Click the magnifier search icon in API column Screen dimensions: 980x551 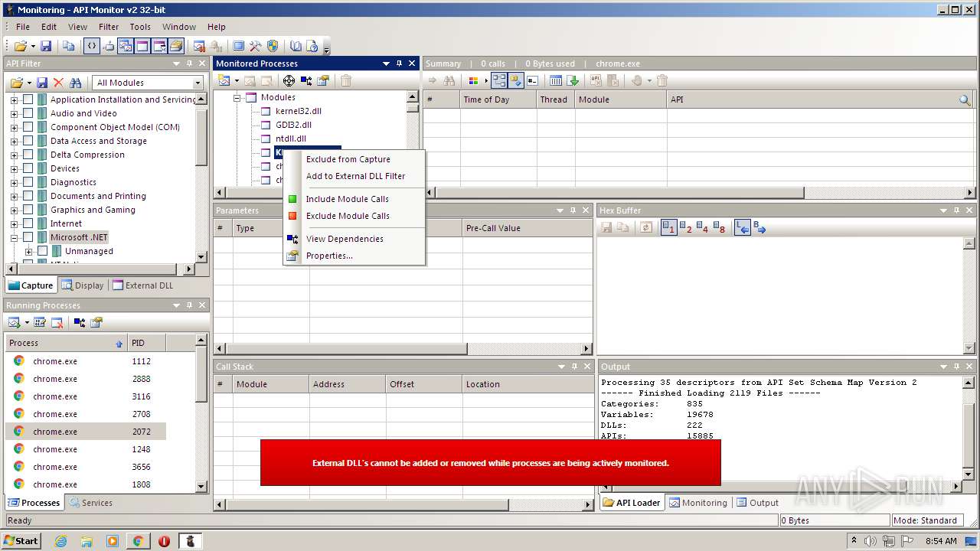(965, 99)
